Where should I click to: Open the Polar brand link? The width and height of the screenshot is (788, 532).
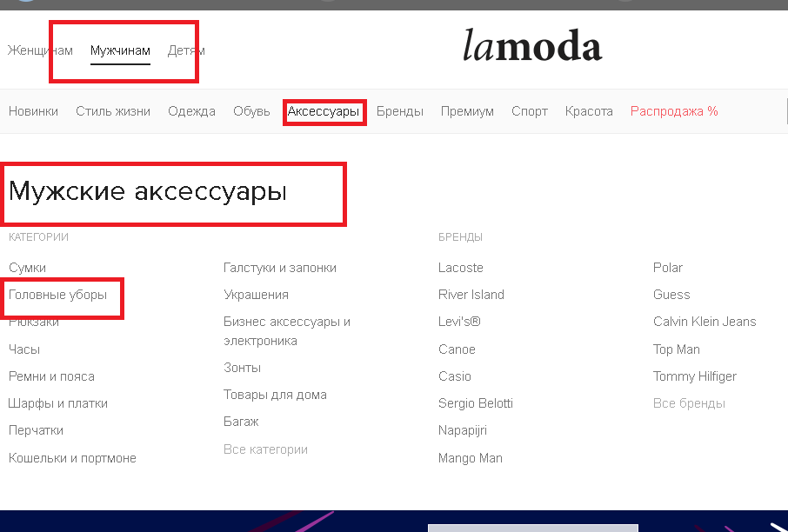667,268
